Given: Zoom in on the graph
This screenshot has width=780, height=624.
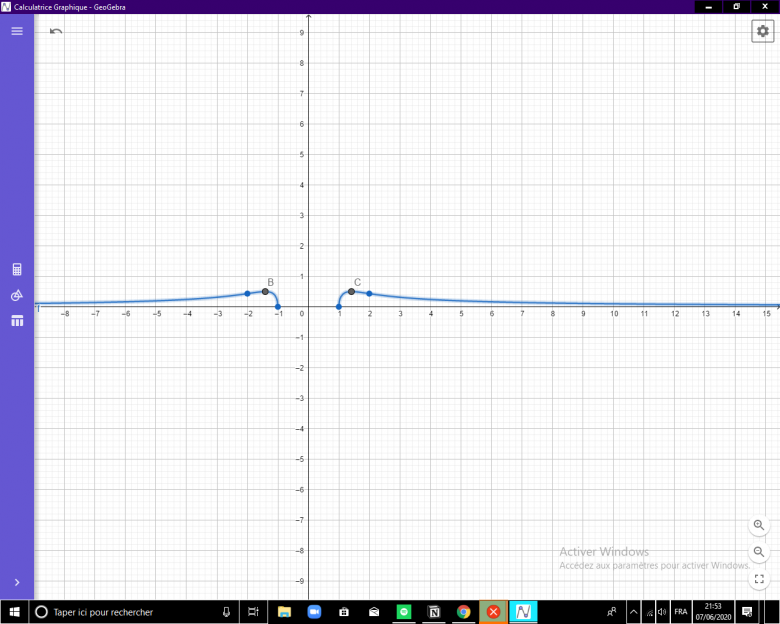Looking at the screenshot, I should (x=759, y=525).
